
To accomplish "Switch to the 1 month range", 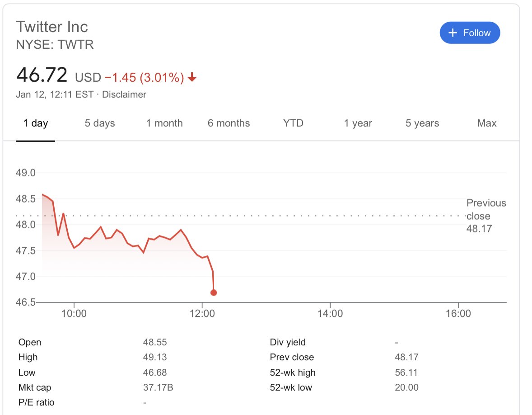I will pos(164,123).
